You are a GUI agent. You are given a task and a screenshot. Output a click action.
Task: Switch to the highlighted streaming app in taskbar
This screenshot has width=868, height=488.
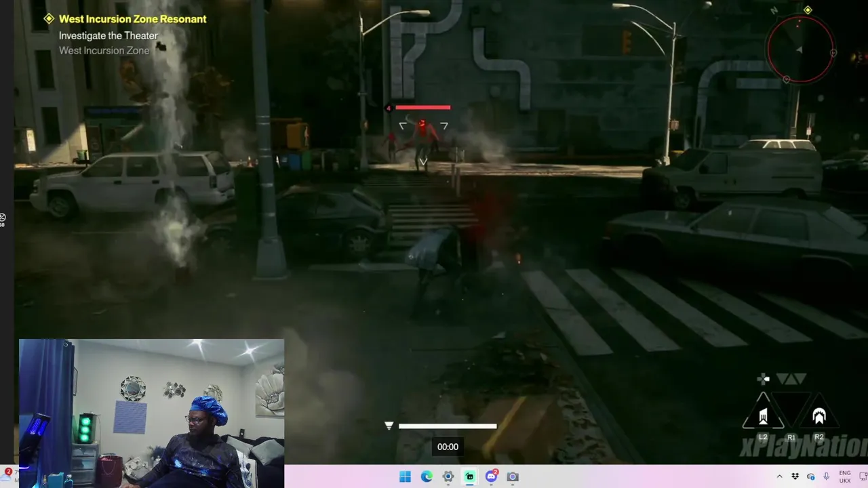470,477
